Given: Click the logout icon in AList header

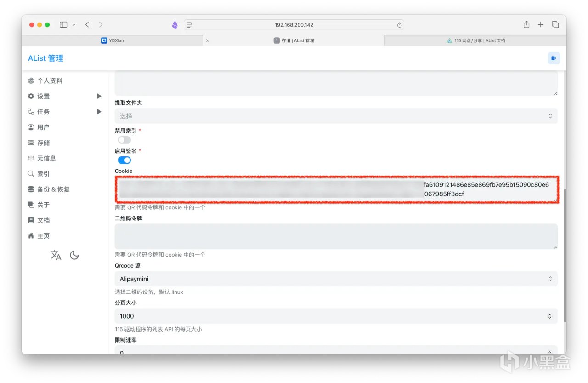Looking at the screenshot, I should tap(554, 58).
